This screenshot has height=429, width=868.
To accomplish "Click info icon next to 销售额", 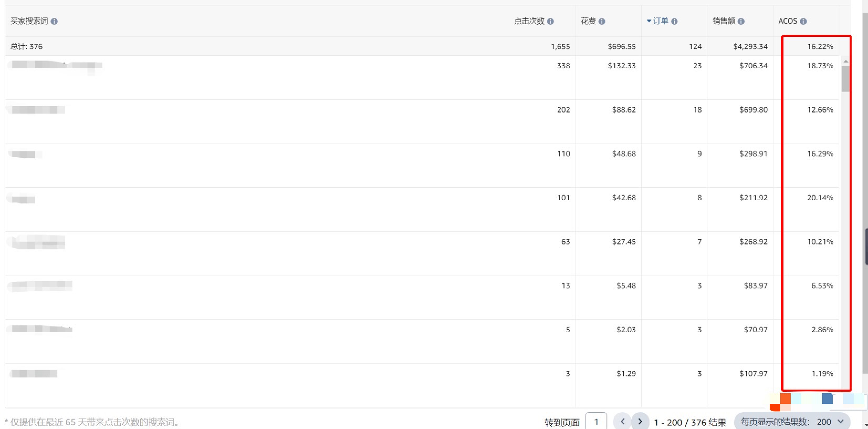I will [x=741, y=22].
